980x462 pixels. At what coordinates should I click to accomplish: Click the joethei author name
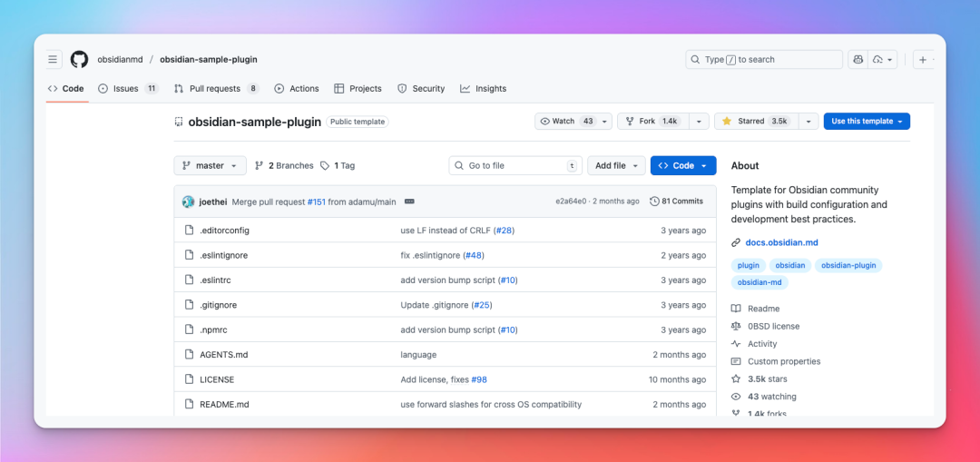point(213,202)
